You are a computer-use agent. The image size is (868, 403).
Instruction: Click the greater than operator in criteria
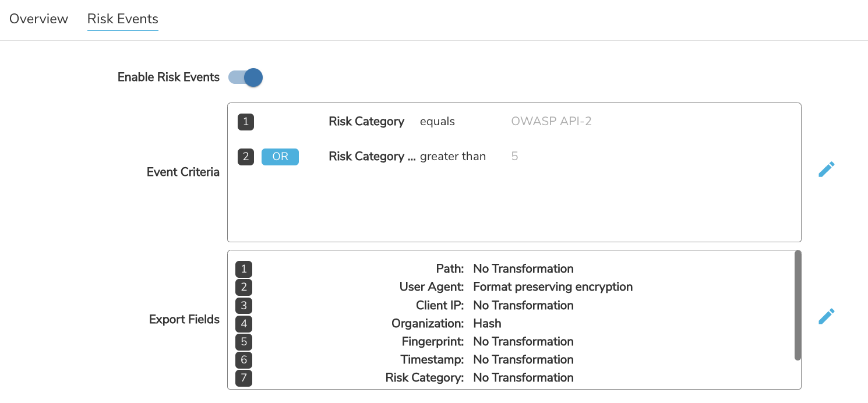click(x=453, y=156)
